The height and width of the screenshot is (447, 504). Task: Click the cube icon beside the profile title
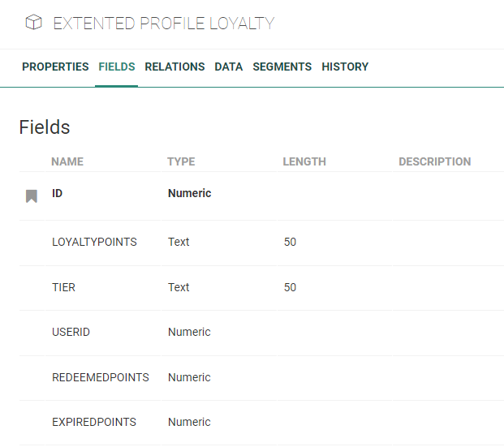(x=33, y=24)
